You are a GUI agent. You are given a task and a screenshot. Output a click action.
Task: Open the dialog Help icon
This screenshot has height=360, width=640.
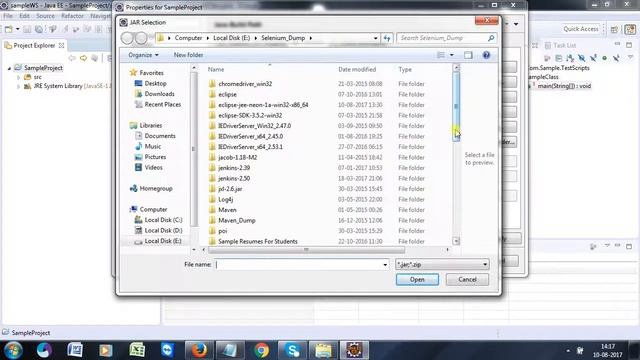pos(486,55)
